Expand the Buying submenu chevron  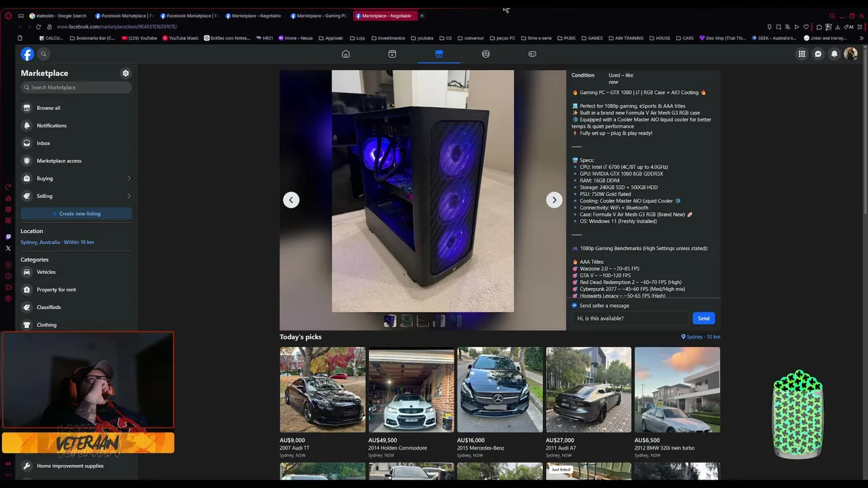coord(129,178)
